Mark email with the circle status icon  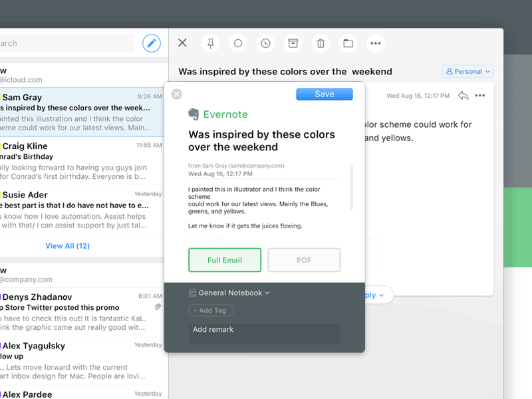(238, 43)
